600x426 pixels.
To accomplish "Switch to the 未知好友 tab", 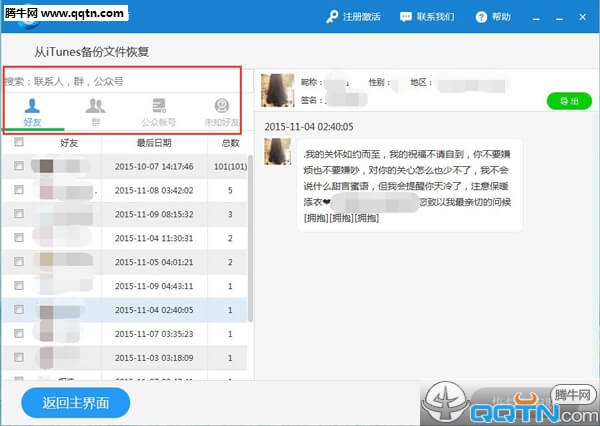I will click(222, 113).
